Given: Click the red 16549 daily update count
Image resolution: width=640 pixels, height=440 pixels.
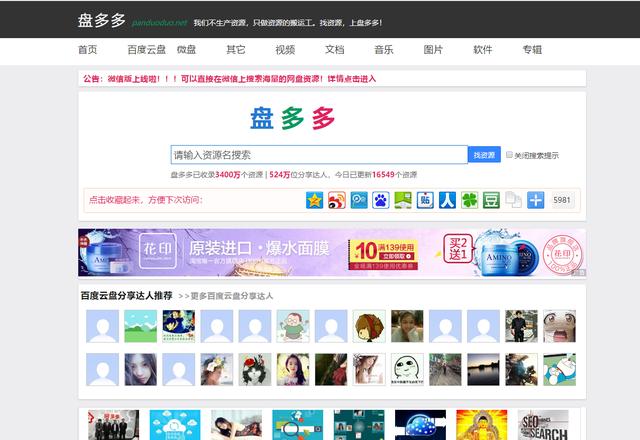Looking at the screenshot, I should [x=383, y=175].
